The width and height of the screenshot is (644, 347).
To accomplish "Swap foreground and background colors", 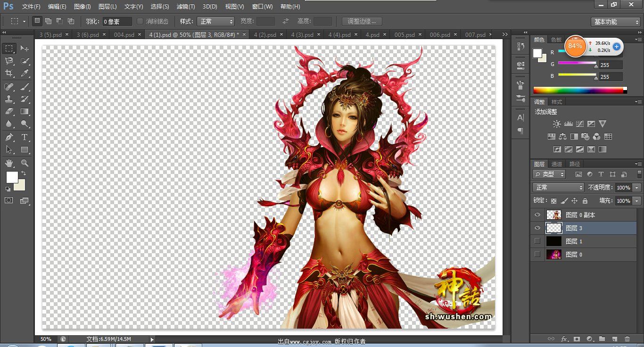I will [24, 174].
